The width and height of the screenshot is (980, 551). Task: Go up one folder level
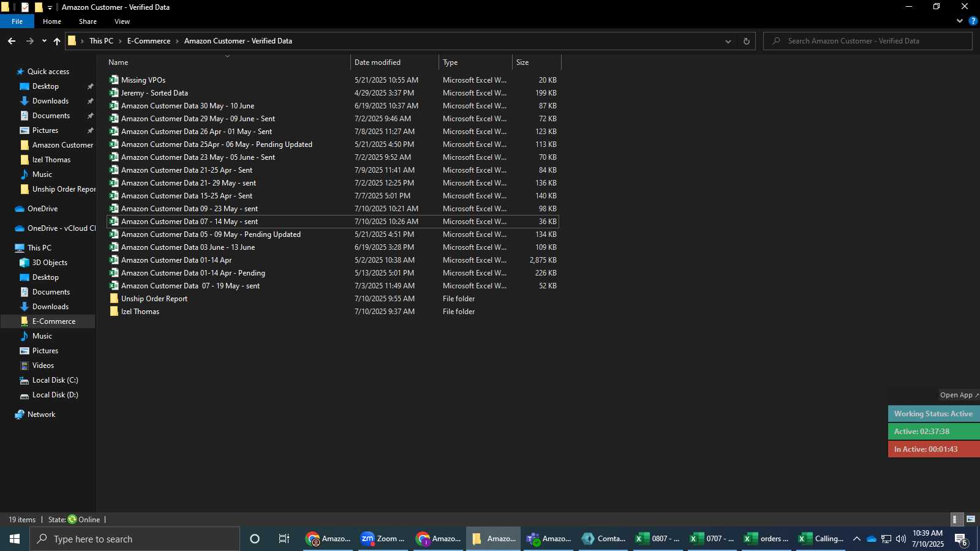pos(57,41)
